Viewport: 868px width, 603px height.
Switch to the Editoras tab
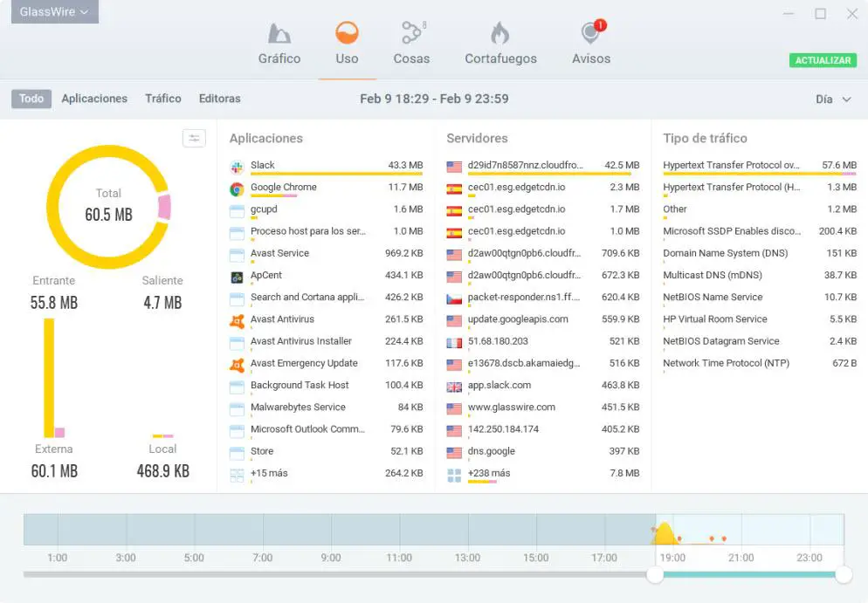(x=220, y=99)
